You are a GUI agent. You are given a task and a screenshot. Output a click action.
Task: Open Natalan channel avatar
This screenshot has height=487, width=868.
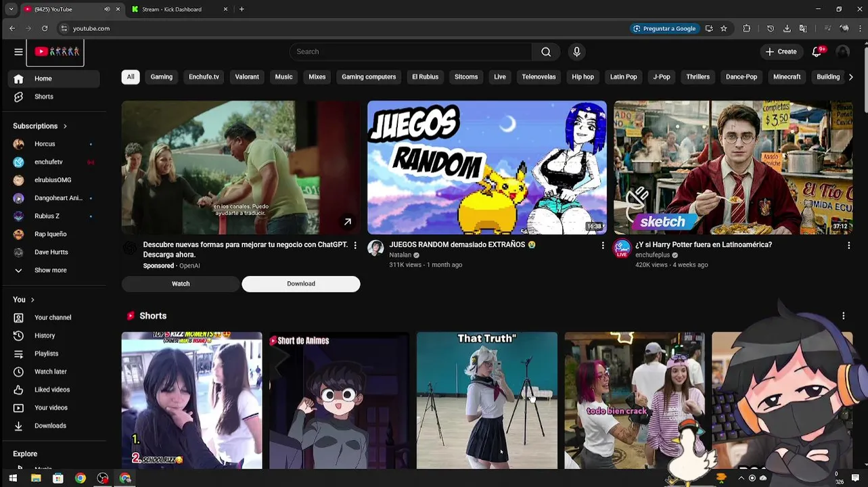pyautogui.click(x=375, y=248)
